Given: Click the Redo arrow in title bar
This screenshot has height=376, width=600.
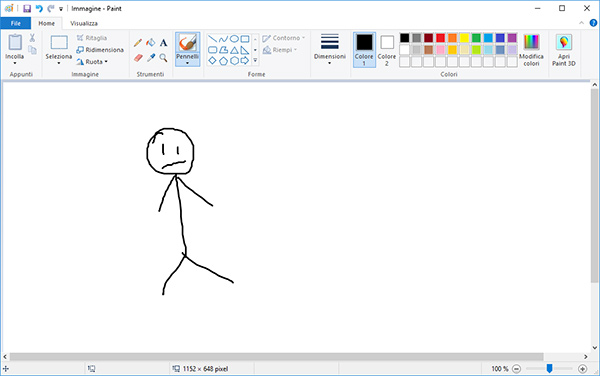Looking at the screenshot, I should coord(51,8).
